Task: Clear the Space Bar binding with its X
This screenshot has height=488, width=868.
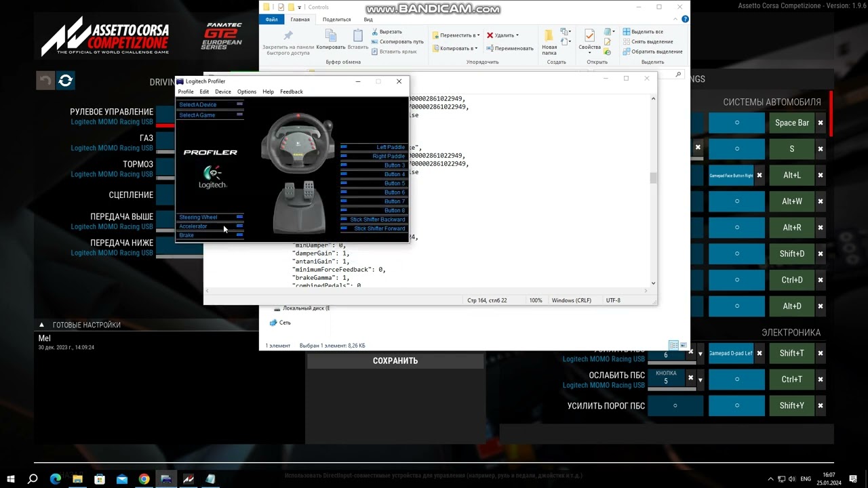Action: (821, 123)
